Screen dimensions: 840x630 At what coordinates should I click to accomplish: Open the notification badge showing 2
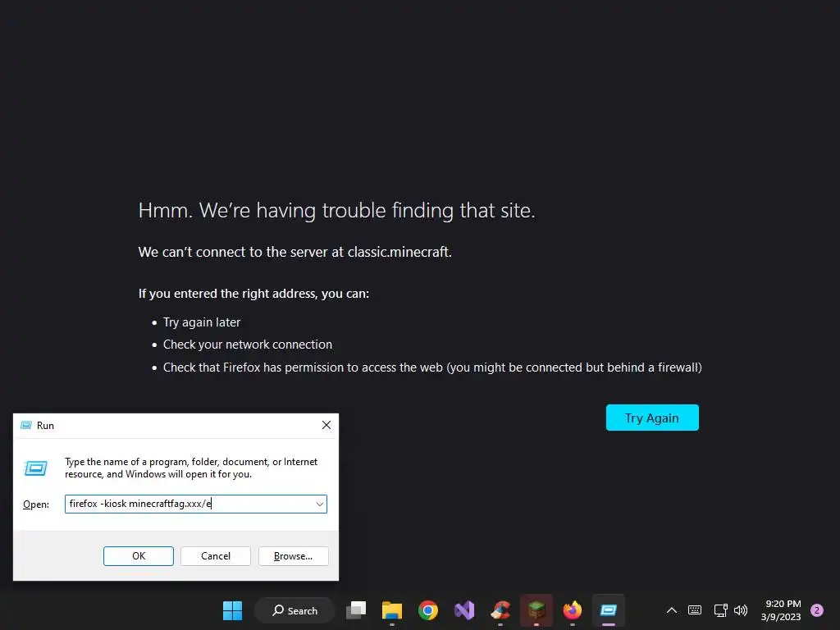(817, 610)
